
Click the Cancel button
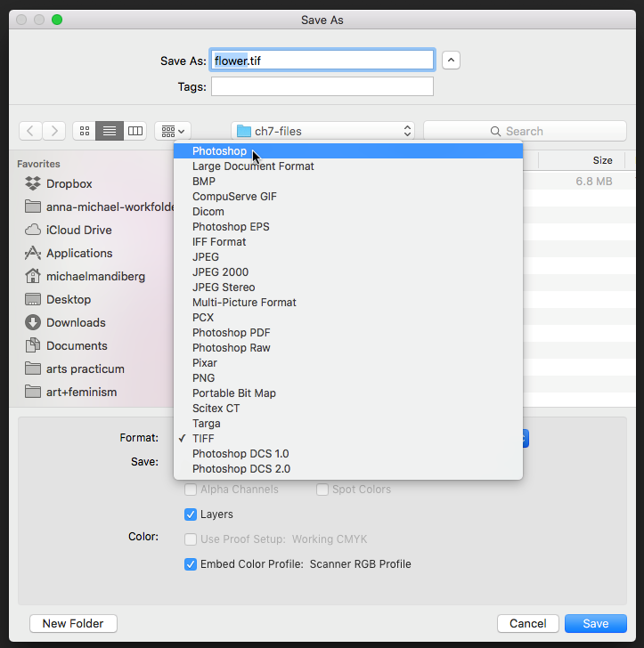[x=528, y=624]
